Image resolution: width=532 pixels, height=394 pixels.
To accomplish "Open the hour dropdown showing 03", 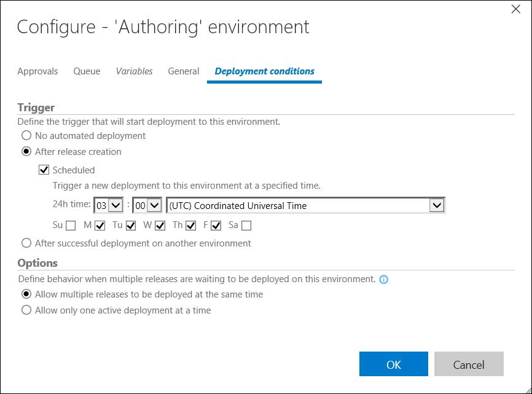I will (109, 205).
